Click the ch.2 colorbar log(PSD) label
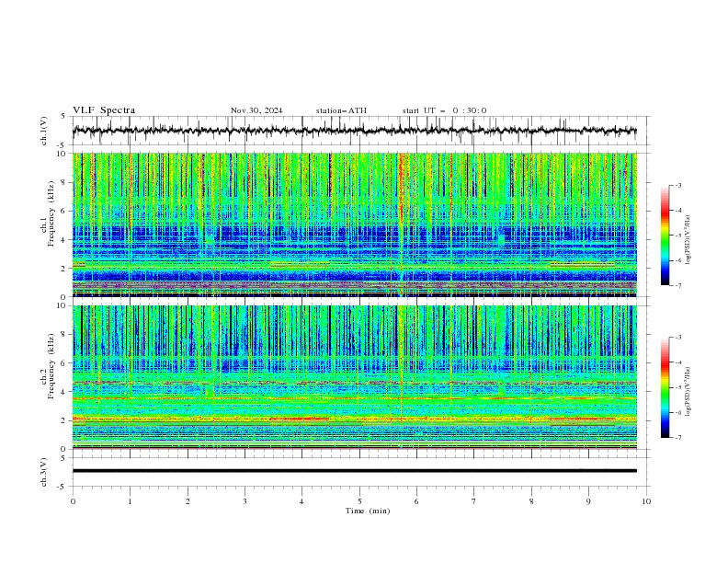Viewport: 728px width, 563px height. (x=688, y=391)
